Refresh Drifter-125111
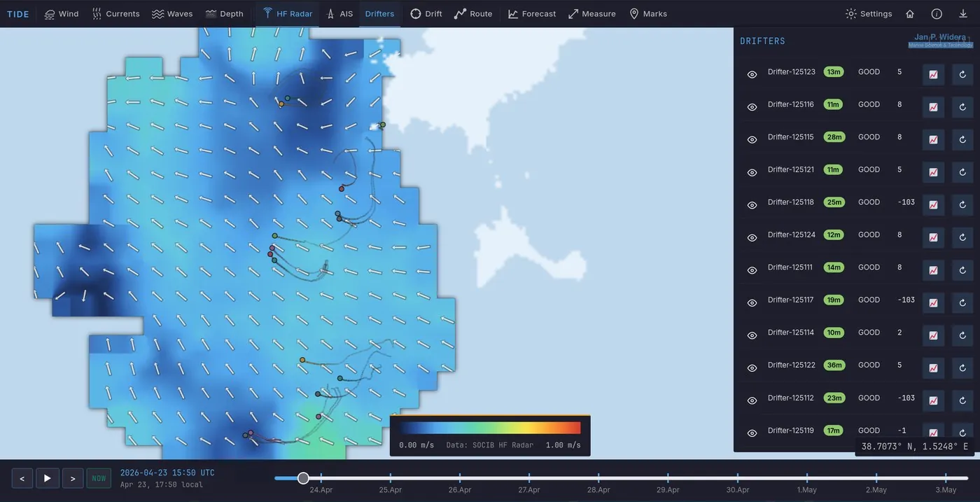 tap(962, 270)
